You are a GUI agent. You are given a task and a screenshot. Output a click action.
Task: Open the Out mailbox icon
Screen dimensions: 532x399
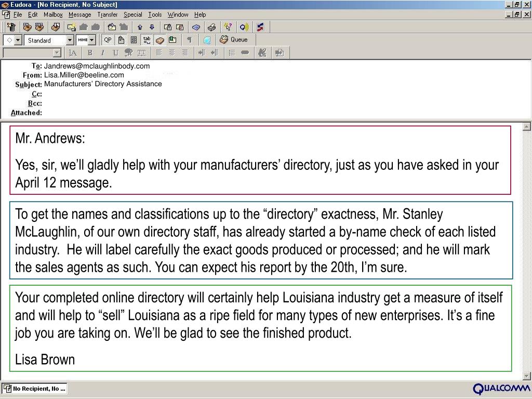point(39,27)
